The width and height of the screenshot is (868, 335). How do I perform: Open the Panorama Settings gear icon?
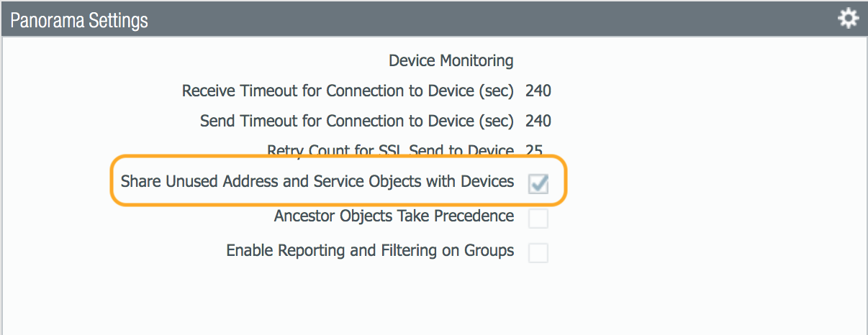click(x=849, y=19)
